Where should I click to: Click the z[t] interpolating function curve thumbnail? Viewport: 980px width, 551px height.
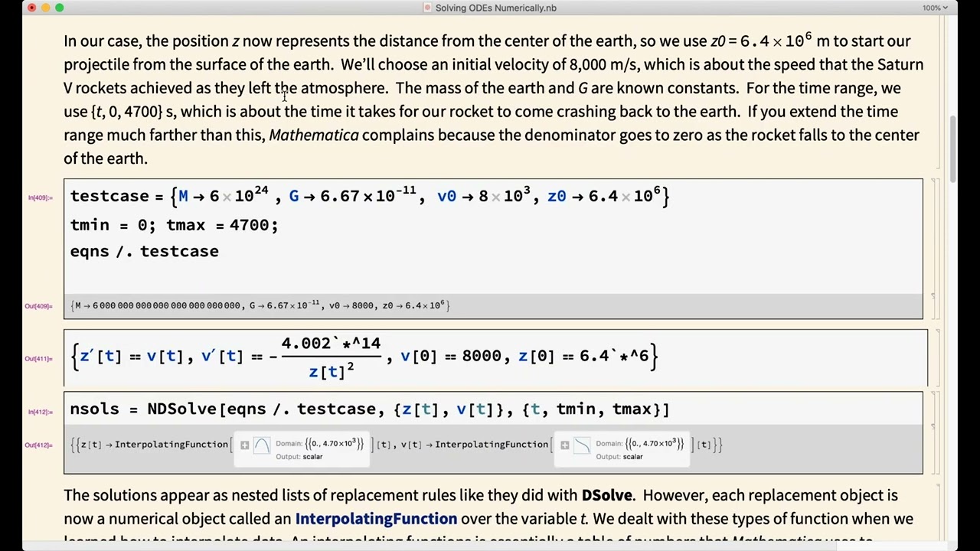pyautogui.click(x=262, y=445)
